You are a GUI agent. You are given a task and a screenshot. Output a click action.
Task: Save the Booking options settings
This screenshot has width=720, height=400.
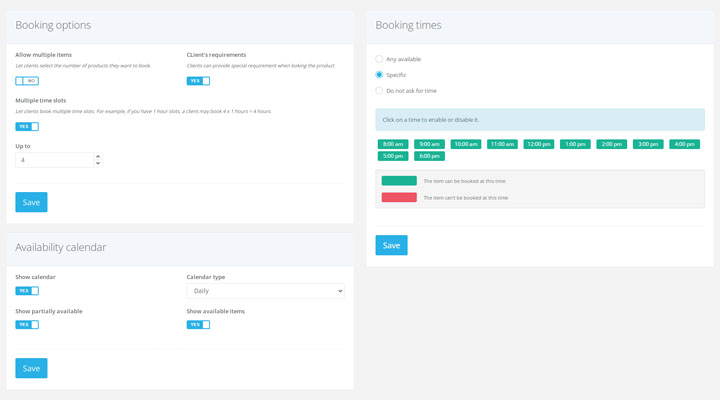point(31,202)
